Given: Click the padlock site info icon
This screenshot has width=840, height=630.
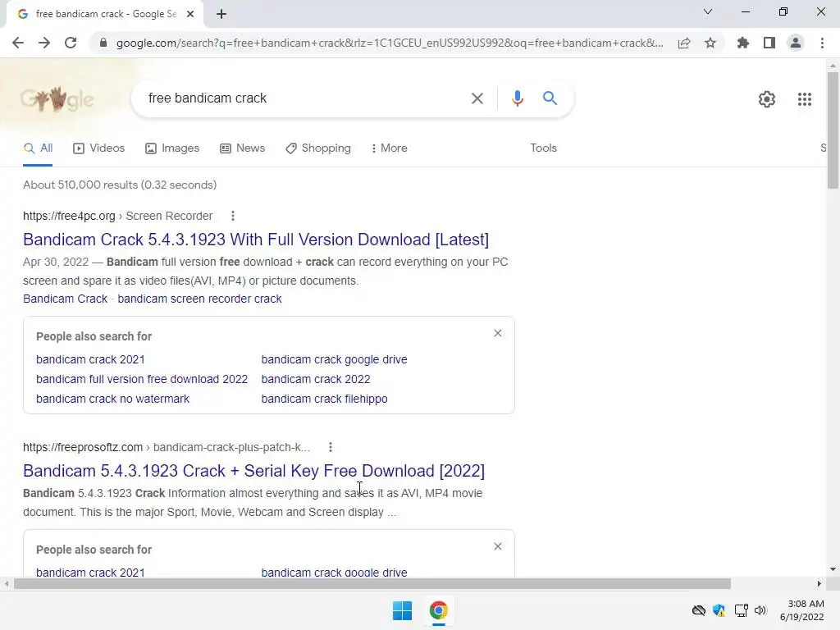Looking at the screenshot, I should 103,43.
